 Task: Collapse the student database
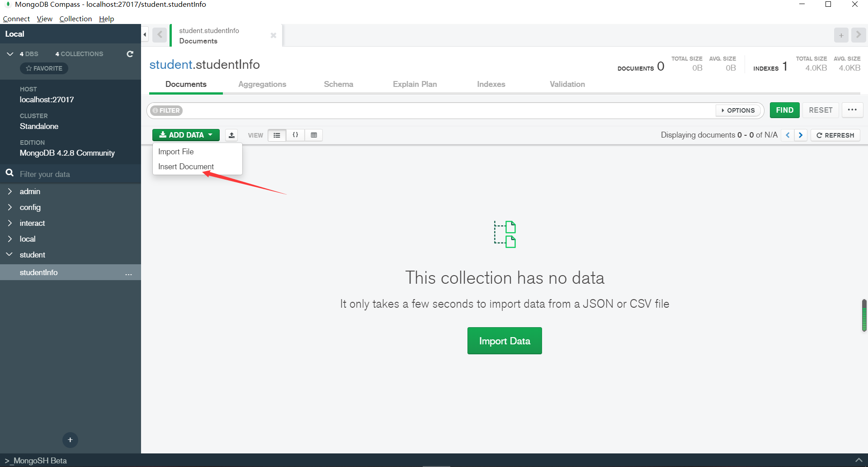[x=9, y=255]
